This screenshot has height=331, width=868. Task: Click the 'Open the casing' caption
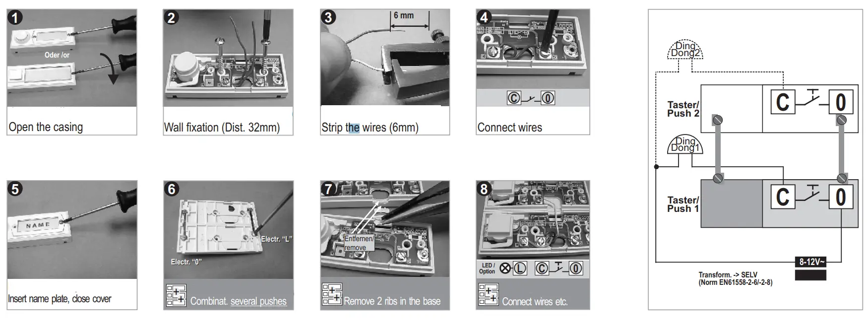point(46,127)
